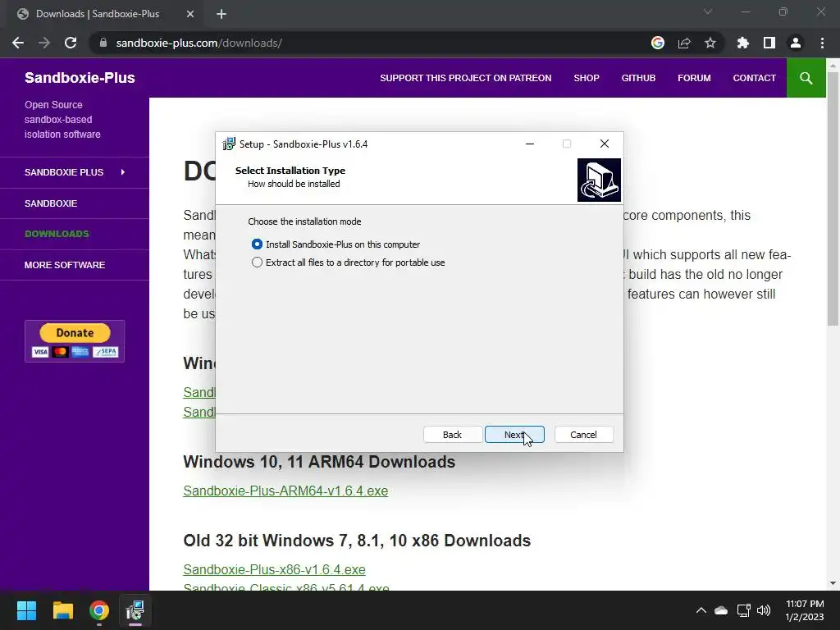Screen dimensions: 840x630
Task: Cancel the Sandboxie-Plus setup
Action: point(583,435)
